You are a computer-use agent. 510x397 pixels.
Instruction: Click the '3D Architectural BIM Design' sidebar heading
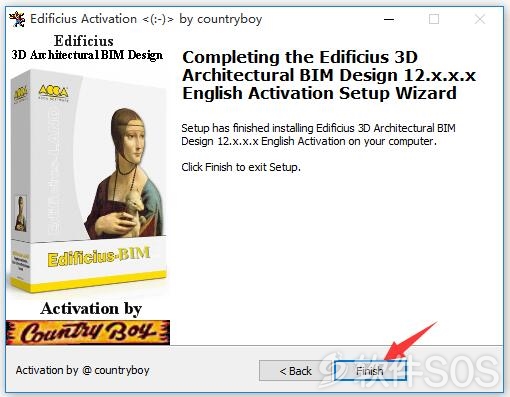click(87, 55)
